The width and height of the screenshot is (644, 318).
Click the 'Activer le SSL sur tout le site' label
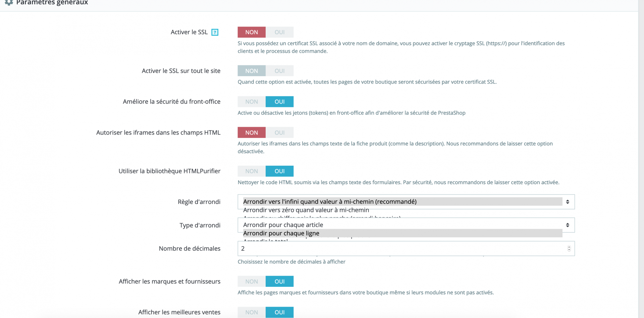(181, 71)
